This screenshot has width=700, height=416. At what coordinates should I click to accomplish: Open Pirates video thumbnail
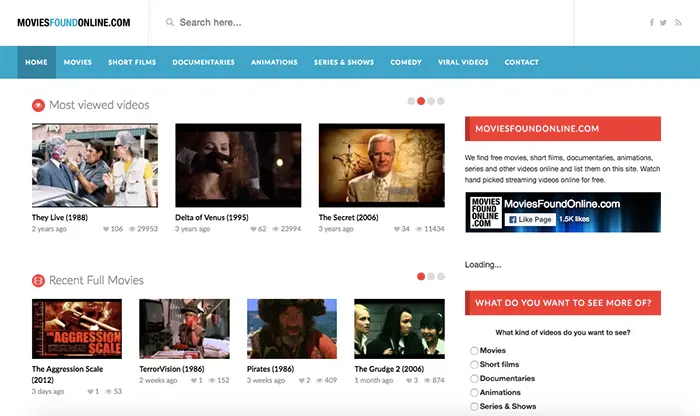[x=292, y=329]
